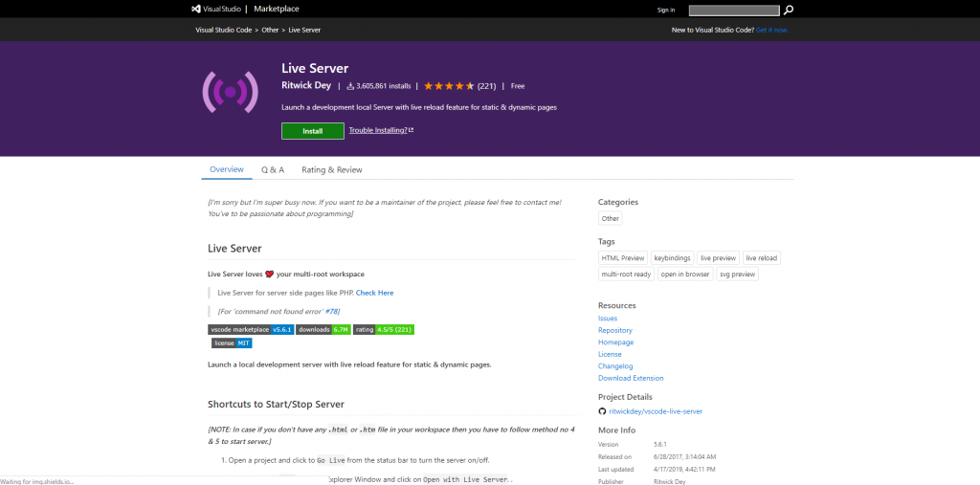Select the open in browser tag
The image size is (980, 485).
point(685,274)
